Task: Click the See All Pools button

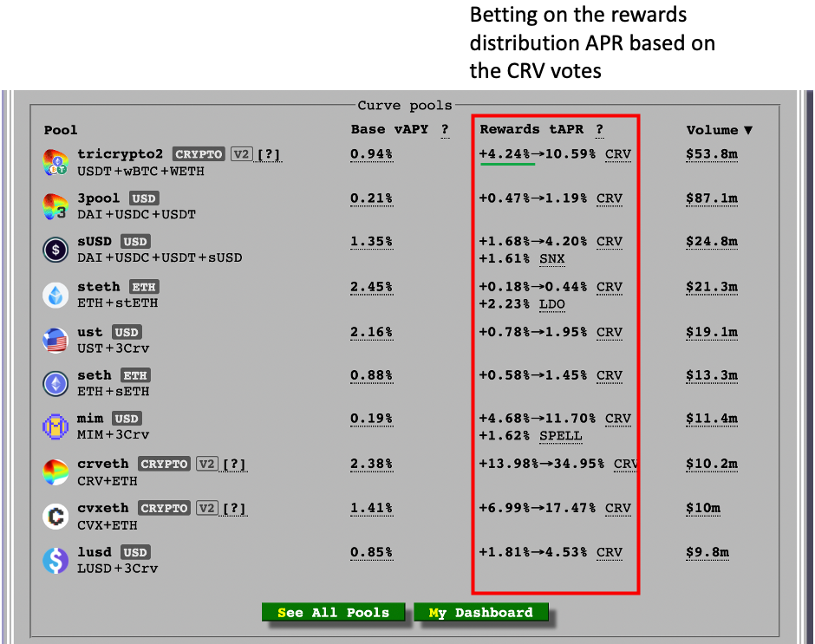Action: click(x=333, y=612)
